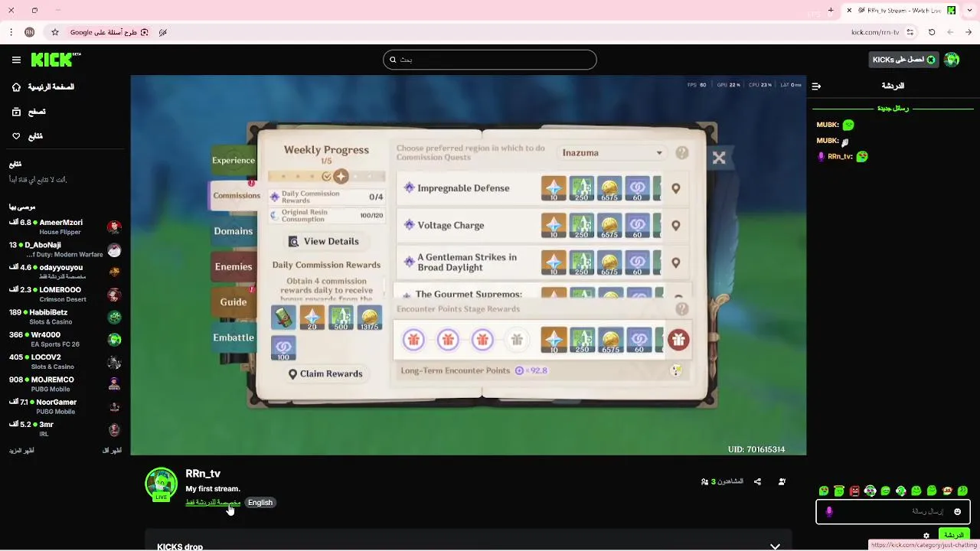Open chat settings gear icon
Screen dimensions: 980x551
coord(926,536)
